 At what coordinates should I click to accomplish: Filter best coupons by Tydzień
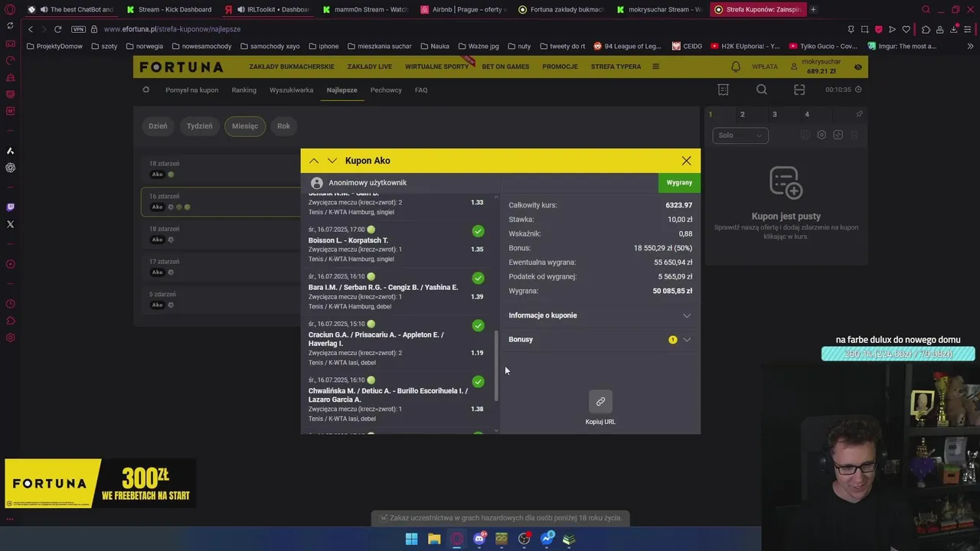(x=200, y=126)
